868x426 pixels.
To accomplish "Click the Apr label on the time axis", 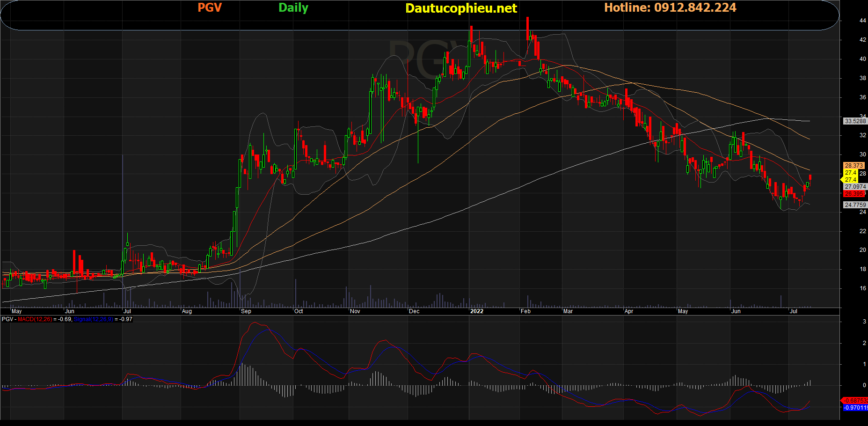I will coord(629,311).
